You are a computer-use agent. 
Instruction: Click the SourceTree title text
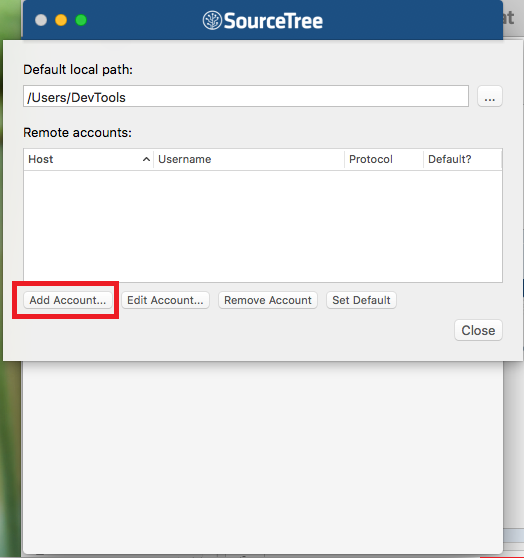pos(273,21)
